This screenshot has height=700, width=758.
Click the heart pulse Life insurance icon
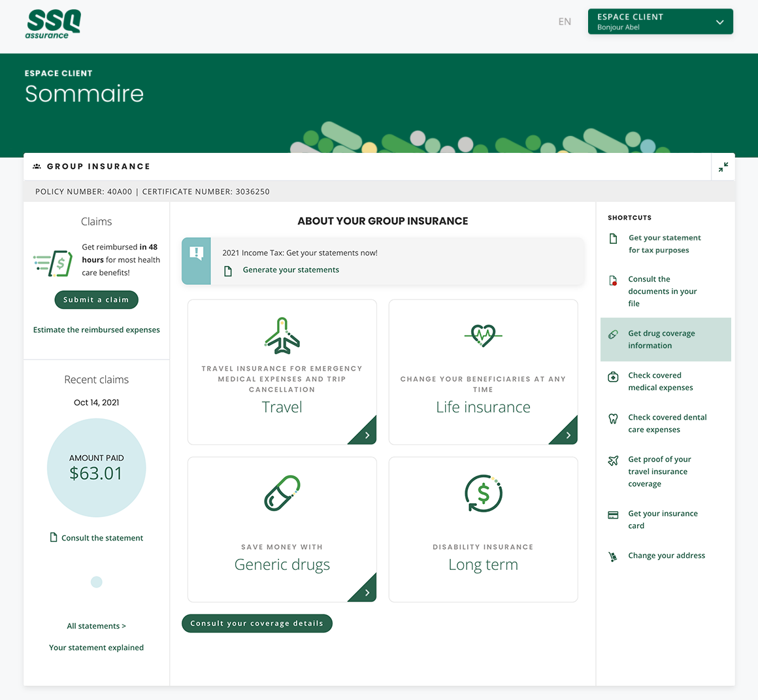click(x=483, y=335)
